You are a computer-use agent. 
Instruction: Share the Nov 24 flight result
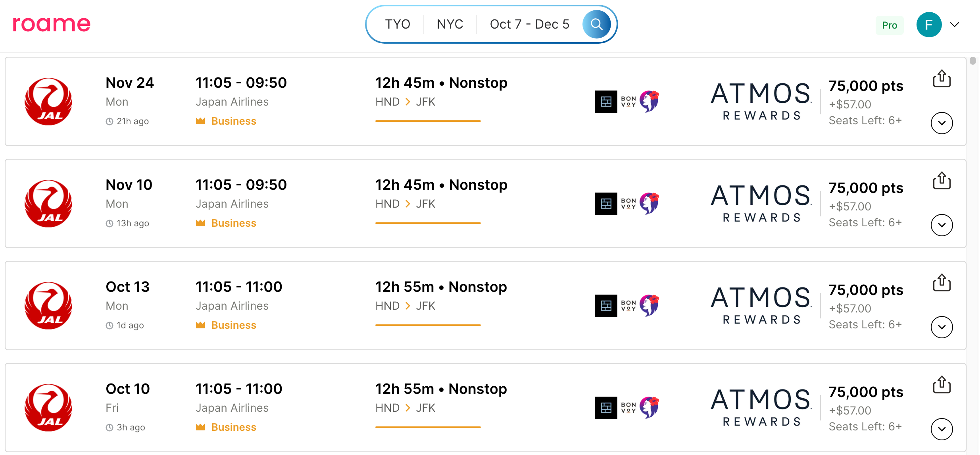942,79
